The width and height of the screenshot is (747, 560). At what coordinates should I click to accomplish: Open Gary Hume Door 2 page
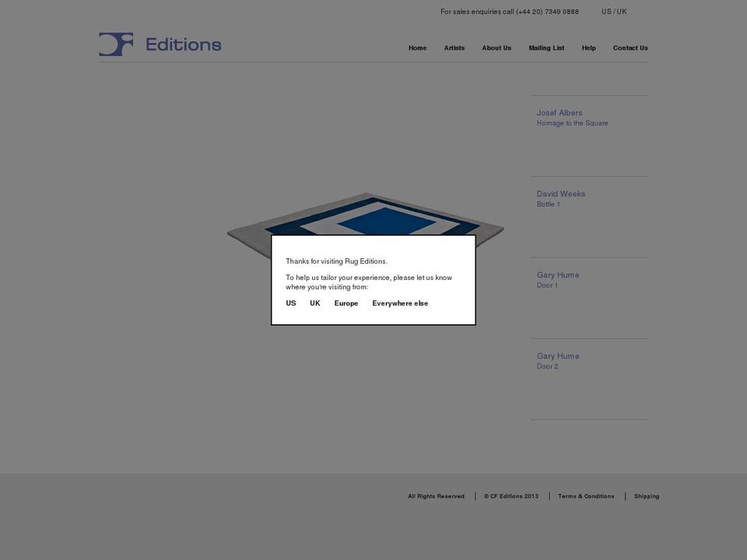click(x=557, y=361)
